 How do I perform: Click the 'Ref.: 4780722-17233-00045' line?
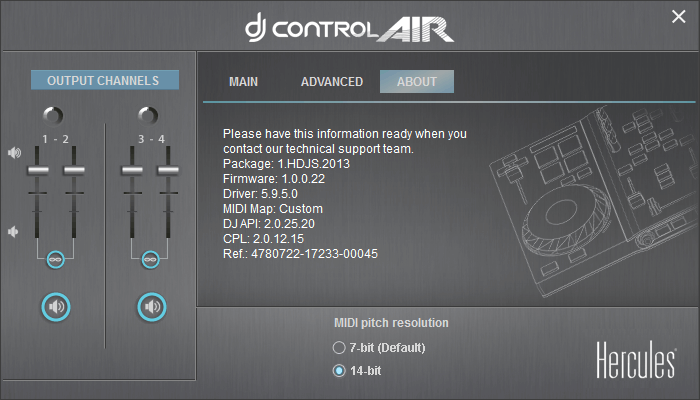(x=300, y=254)
